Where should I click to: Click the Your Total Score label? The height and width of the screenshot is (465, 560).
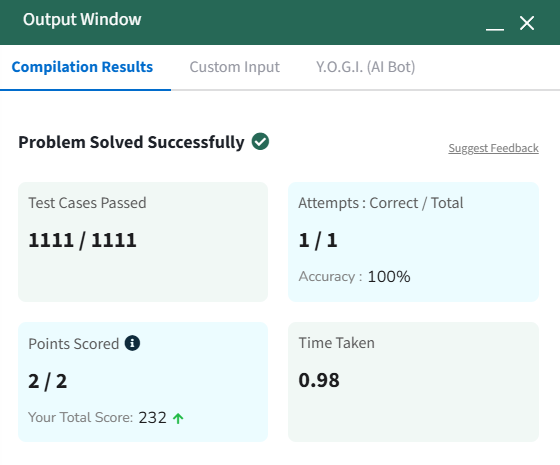point(81,417)
